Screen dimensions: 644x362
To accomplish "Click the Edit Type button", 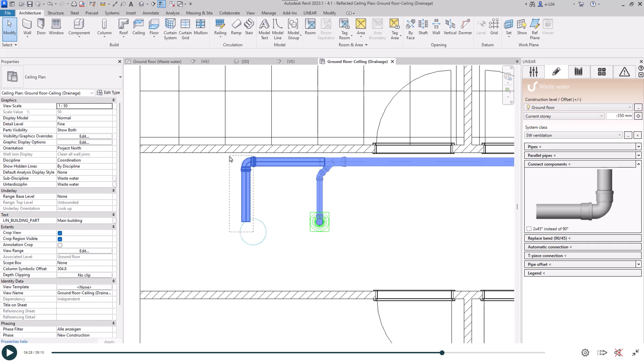I will [108, 93].
